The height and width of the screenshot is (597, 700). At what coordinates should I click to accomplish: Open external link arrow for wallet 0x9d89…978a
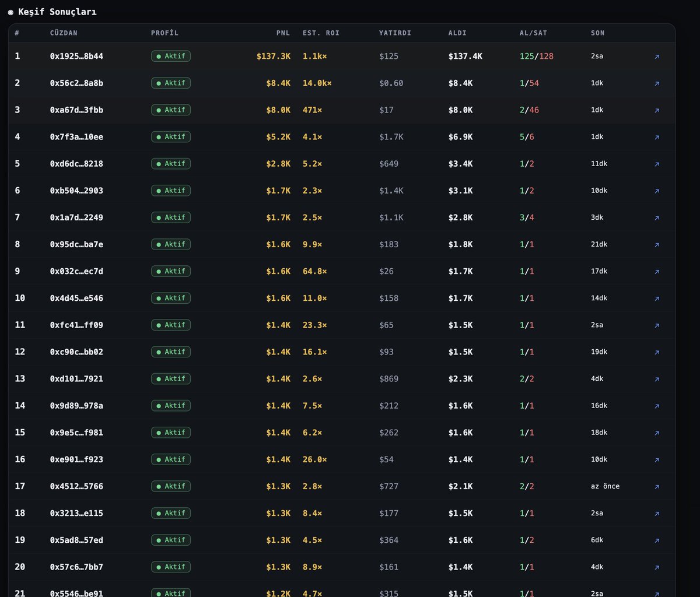tap(657, 406)
